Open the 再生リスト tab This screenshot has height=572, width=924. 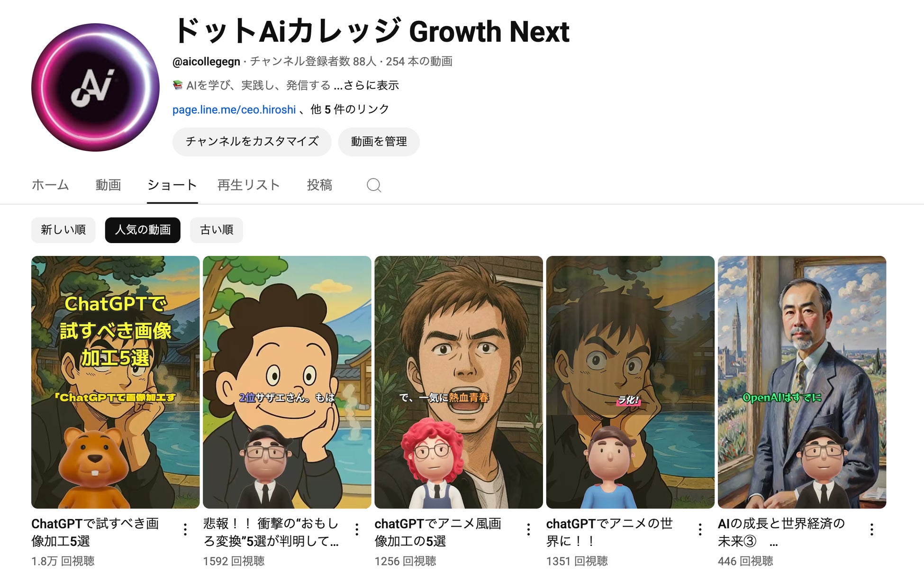click(x=248, y=185)
